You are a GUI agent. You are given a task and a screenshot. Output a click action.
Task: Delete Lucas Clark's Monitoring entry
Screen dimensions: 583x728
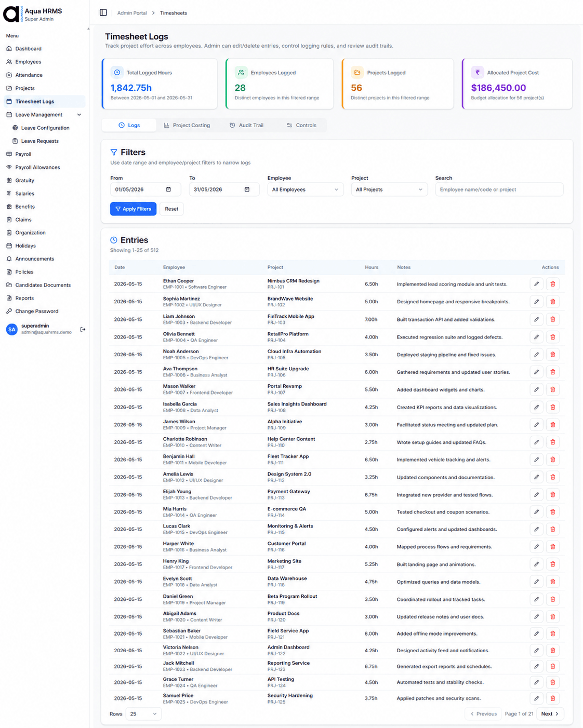coord(552,529)
